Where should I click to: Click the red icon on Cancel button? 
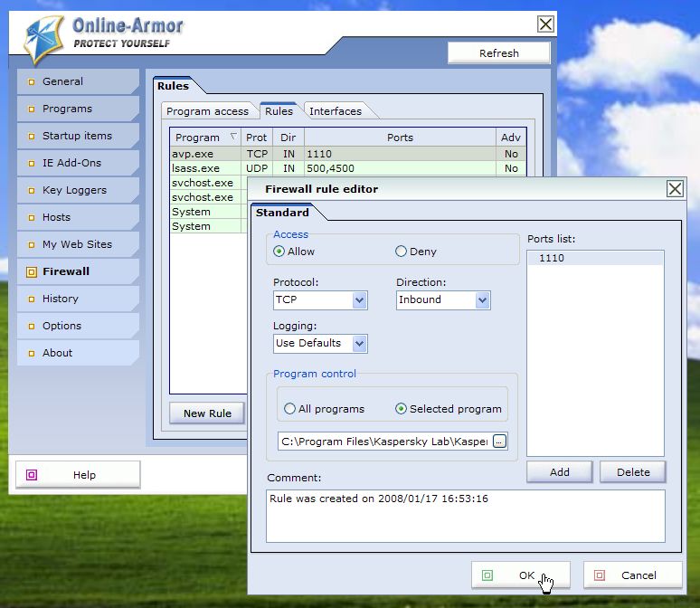coord(600,575)
